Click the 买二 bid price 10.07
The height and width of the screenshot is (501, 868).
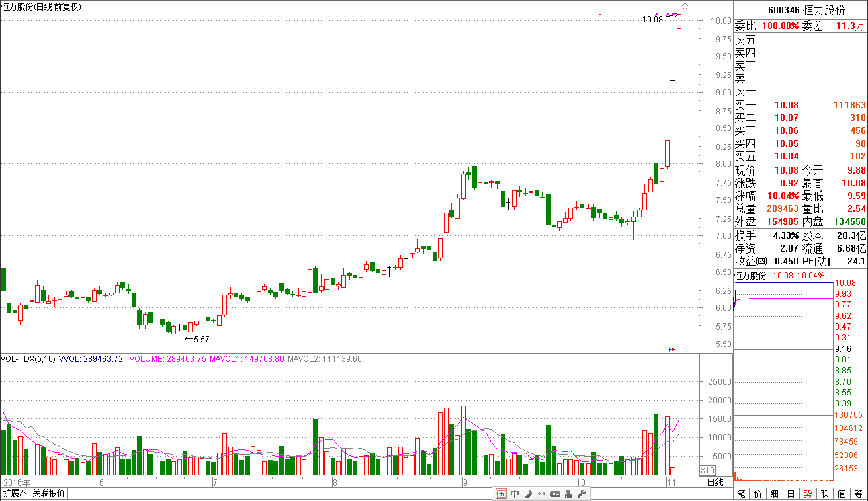(x=786, y=118)
